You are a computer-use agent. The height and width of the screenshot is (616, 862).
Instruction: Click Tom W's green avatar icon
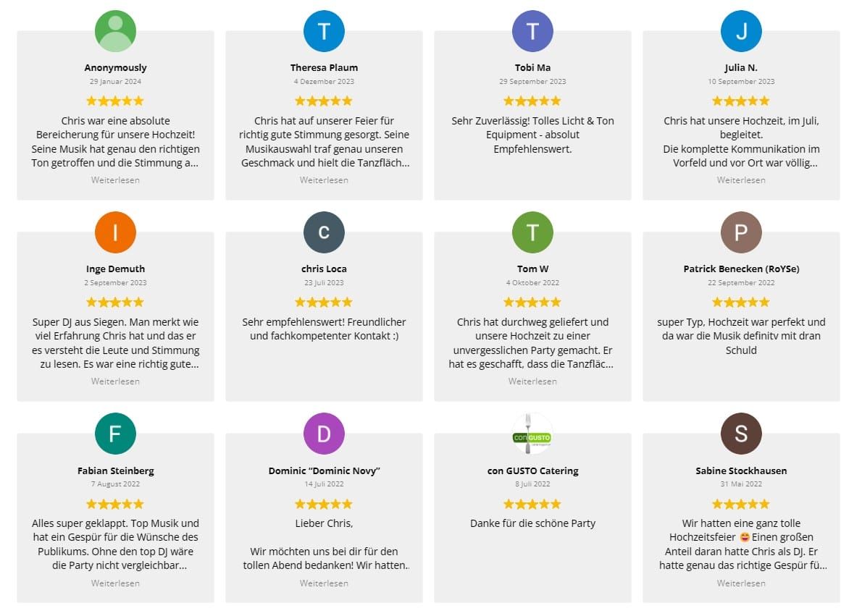[x=532, y=232]
